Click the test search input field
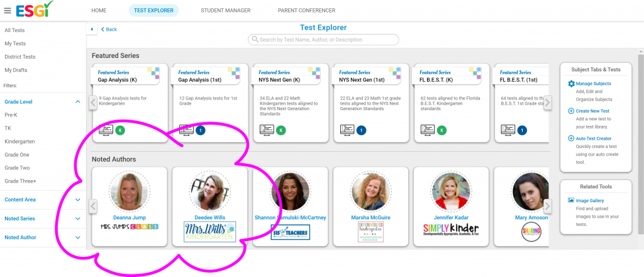This screenshot has width=644, height=277. click(x=323, y=40)
